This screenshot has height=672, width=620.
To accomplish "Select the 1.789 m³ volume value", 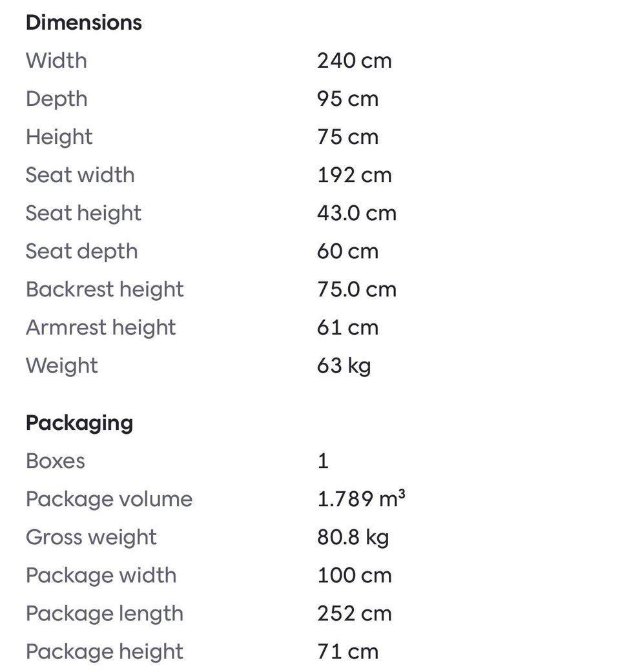I will click(361, 499).
